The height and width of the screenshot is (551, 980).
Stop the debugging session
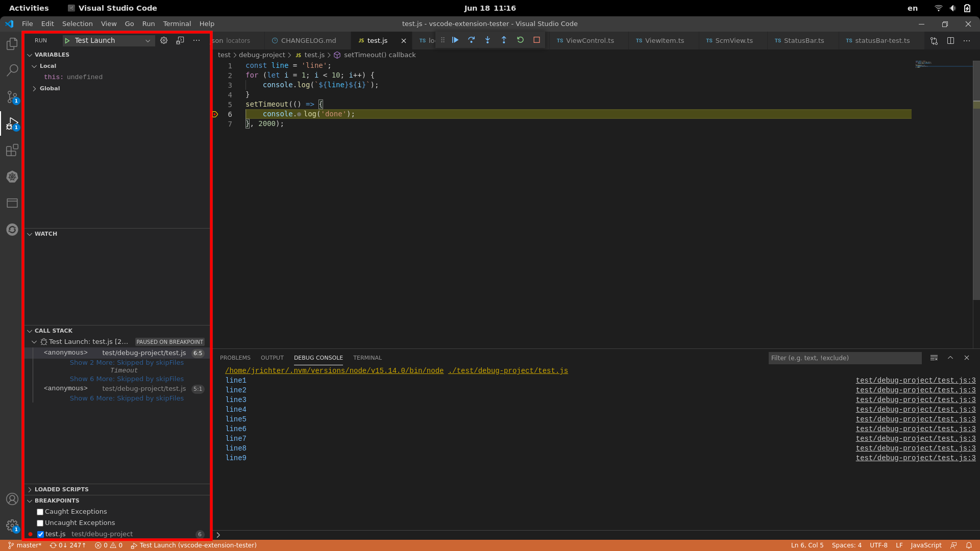(x=536, y=40)
